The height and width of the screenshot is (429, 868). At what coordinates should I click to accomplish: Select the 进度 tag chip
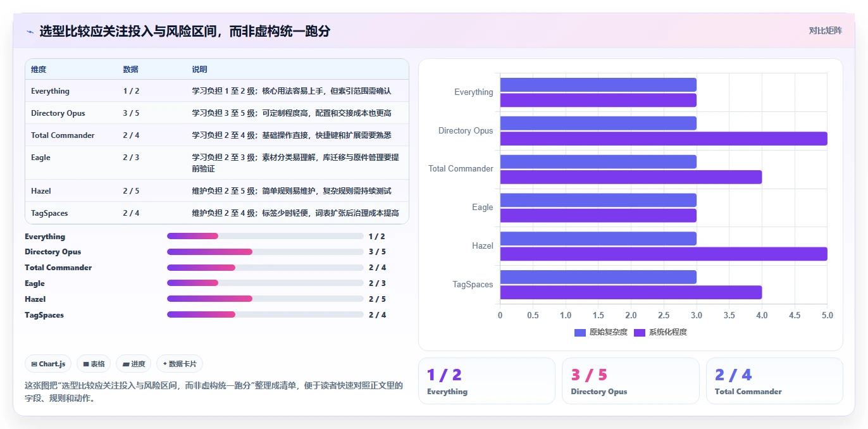tap(133, 364)
